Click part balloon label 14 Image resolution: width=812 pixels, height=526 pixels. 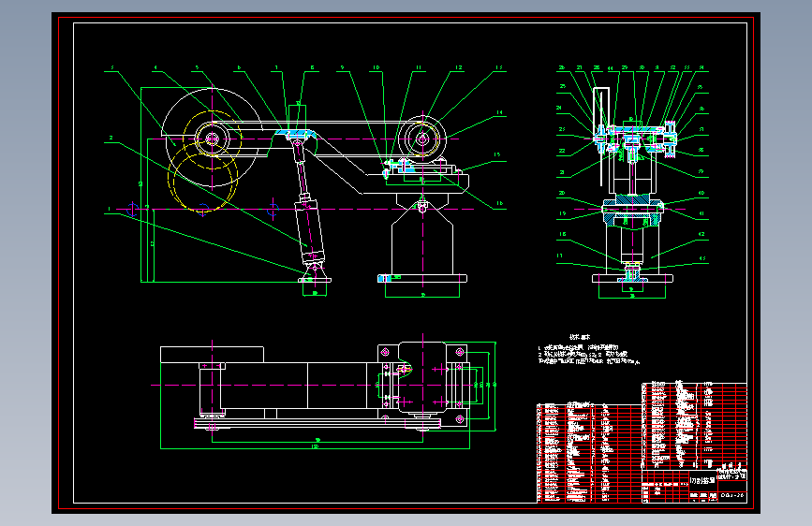pyautogui.click(x=499, y=112)
